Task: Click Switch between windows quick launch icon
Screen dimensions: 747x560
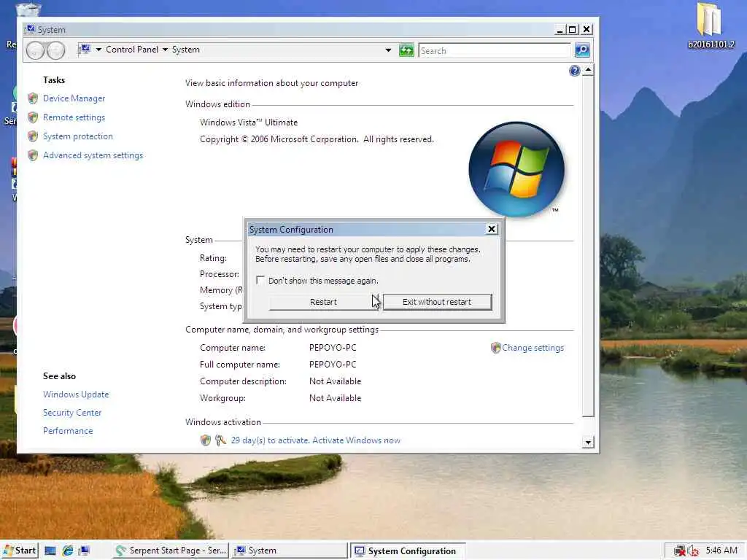Action: [85, 551]
